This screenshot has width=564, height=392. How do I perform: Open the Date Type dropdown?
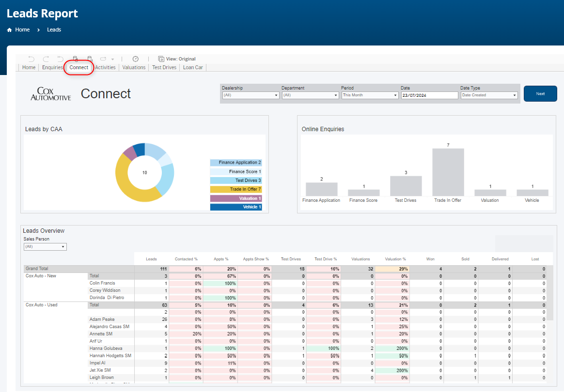489,95
